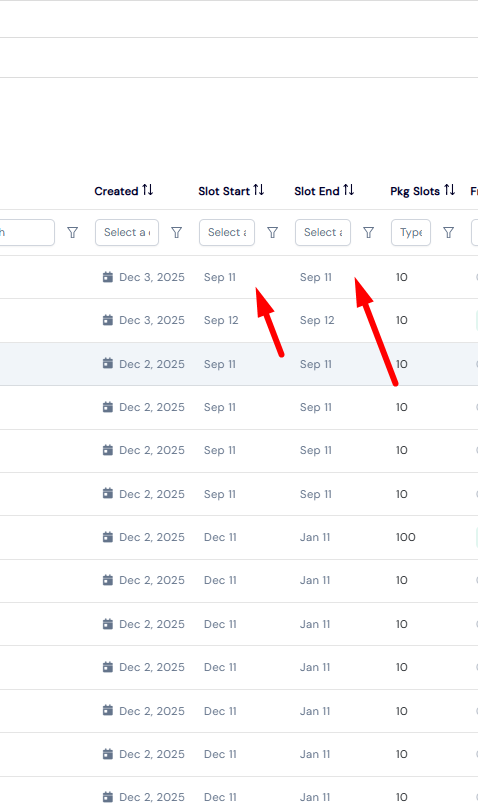Click calendar icon in first Dec 3, 2025 row
The width and height of the screenshot is (478, 807).
pos(108,277)
